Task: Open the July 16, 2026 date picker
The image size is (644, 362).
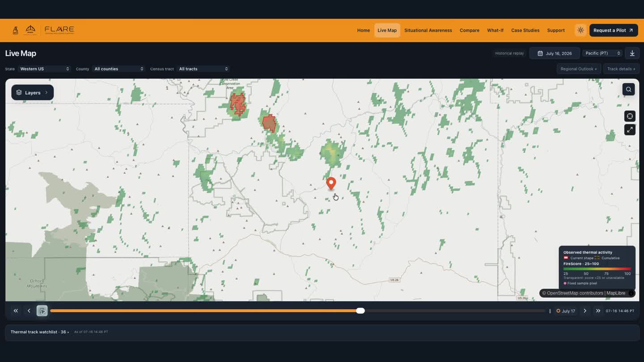Action: 555,53
